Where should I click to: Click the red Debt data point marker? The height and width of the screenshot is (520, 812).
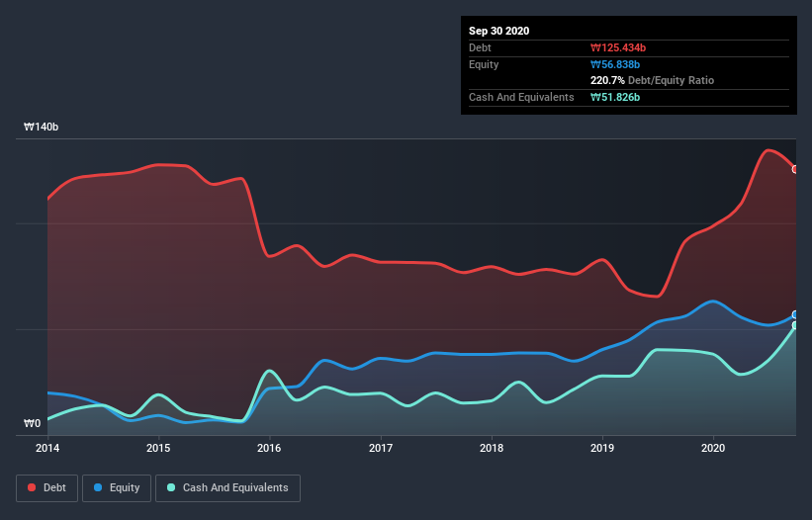(x=795, y=169)
